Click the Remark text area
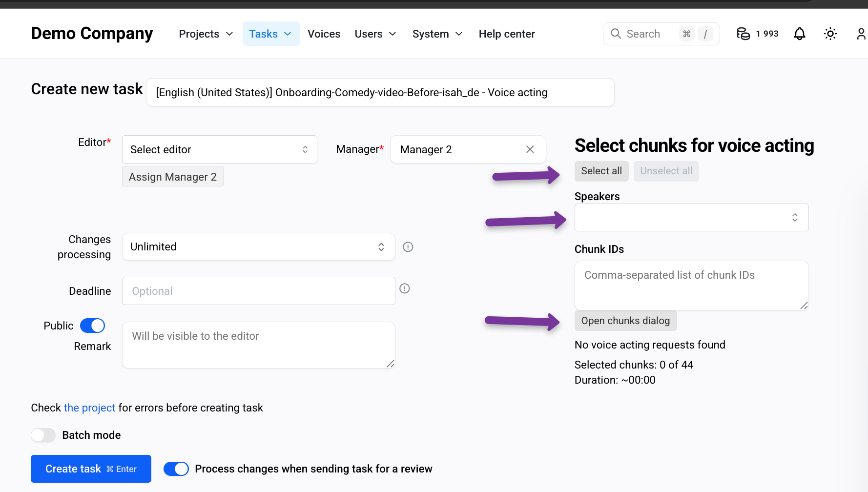868x492 pixels. [x=258, y=345]
